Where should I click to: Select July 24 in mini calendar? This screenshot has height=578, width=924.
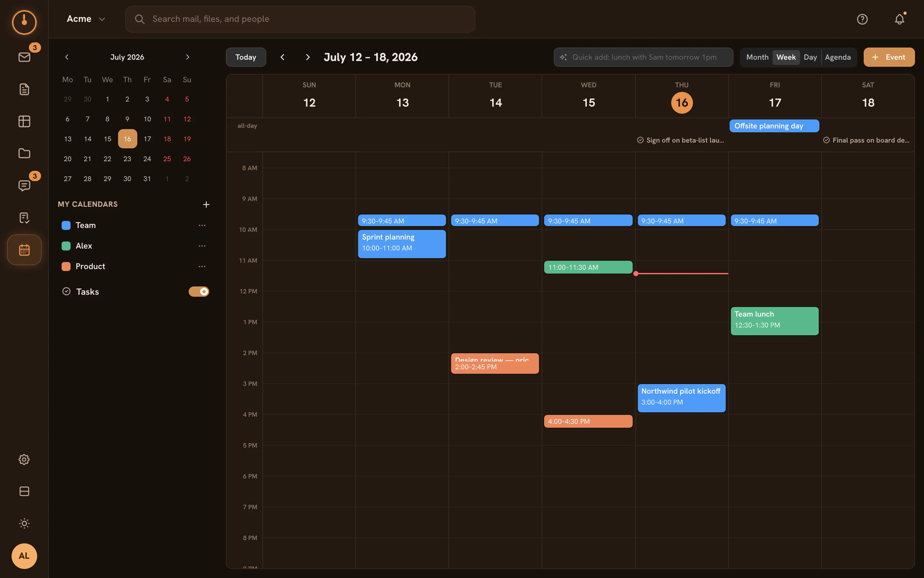pos(147,159)
